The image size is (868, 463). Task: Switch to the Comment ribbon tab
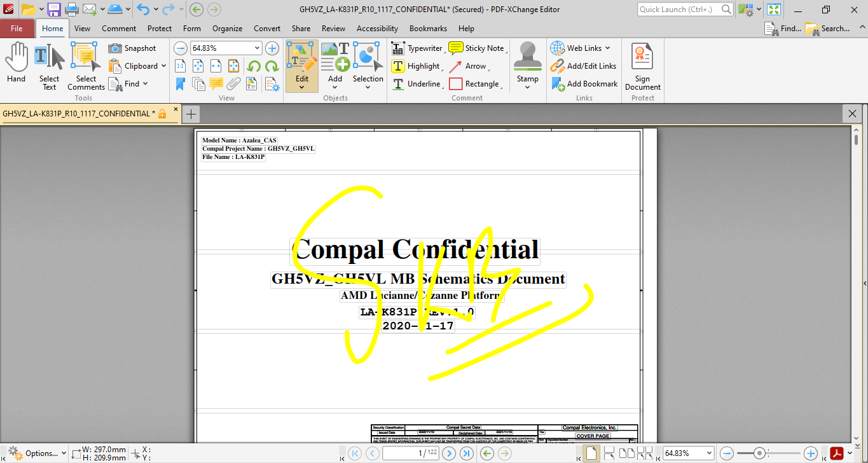click(119, 29)
